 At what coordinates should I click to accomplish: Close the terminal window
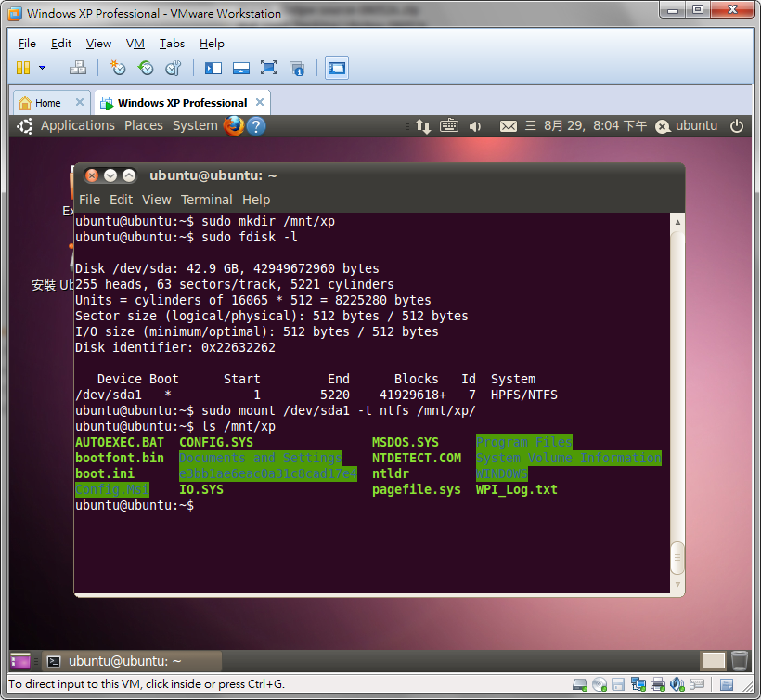pos(92,175)
